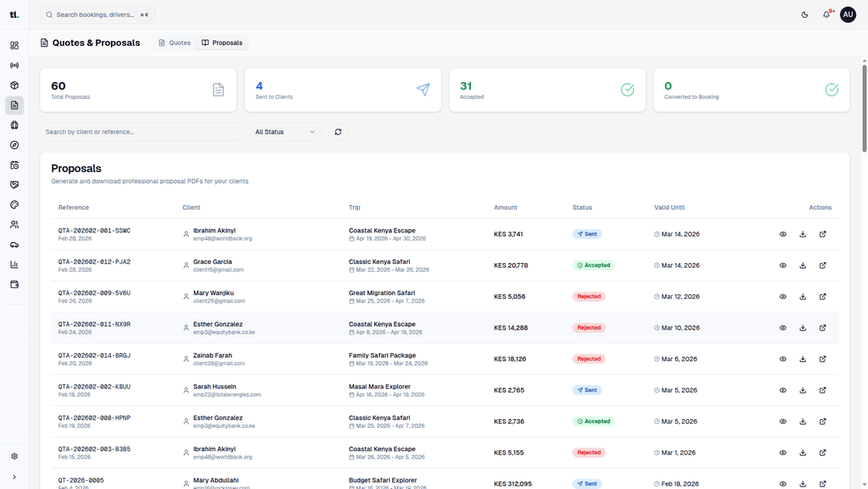Expand the All Status filter dropdown
Screen dimensions: 868x489
[x=285, y=132]
